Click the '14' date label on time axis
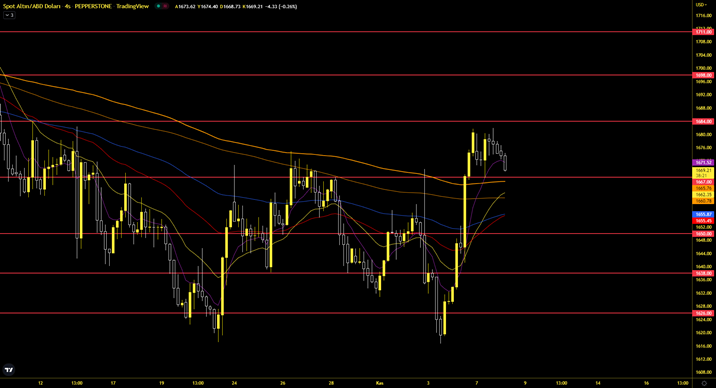This screenshot has height=388, width=716. click(x=598, y=383)
